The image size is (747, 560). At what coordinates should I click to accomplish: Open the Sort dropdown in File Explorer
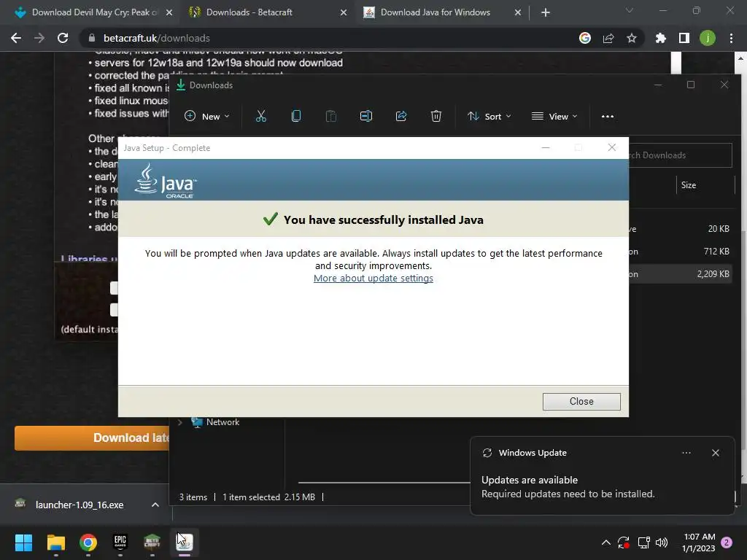click(x=489, y=116)
